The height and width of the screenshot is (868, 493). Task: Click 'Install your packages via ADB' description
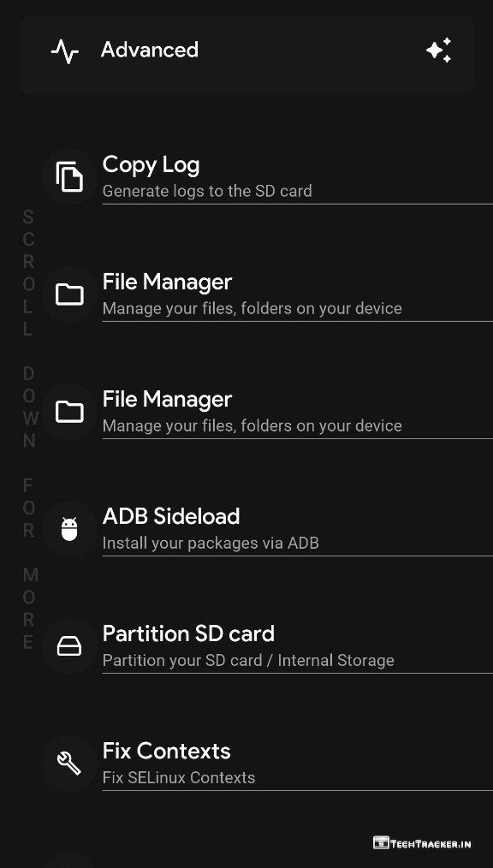tap(211, 543)
